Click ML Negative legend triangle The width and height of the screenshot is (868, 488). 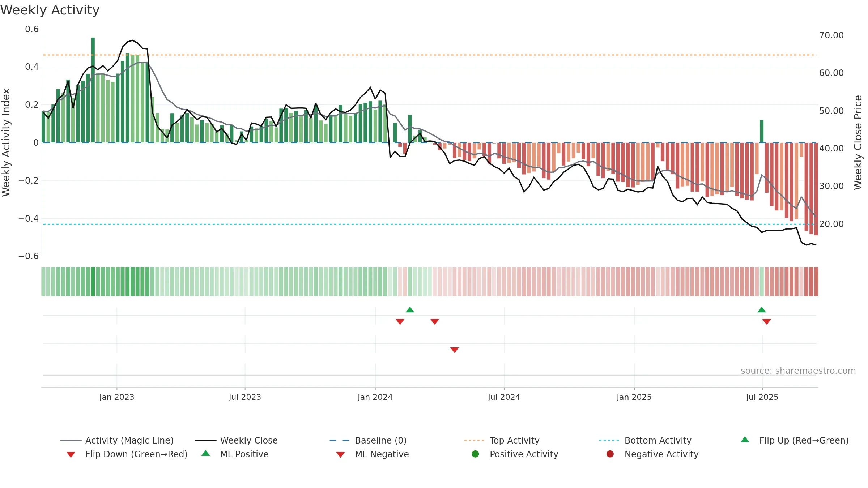tap(340, 454)
